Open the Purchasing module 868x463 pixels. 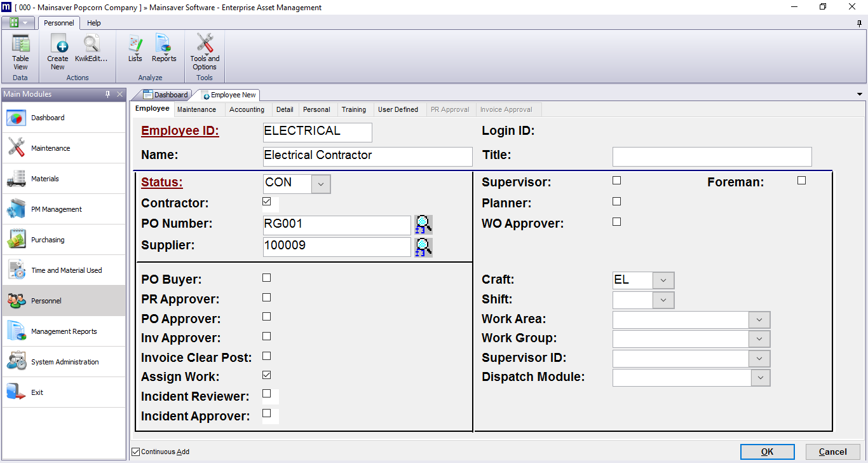(x=48, y=240)
